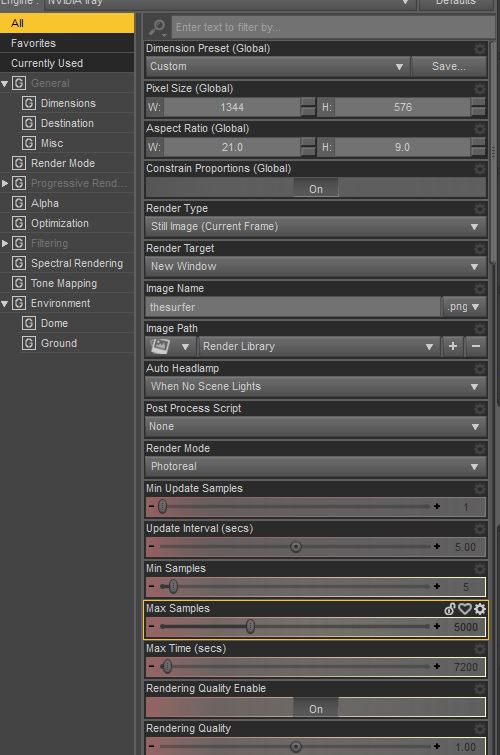Expand the Filtering tree group

coord(5,243)
